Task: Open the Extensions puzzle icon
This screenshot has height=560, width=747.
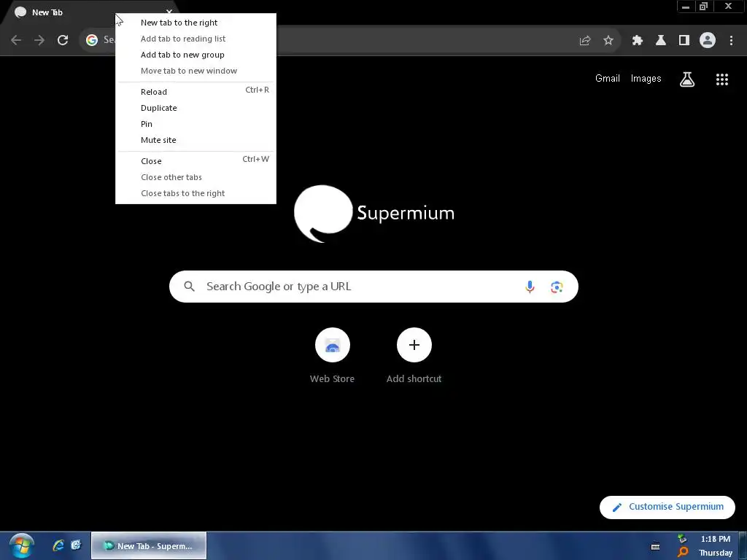Action: (637, 41)
